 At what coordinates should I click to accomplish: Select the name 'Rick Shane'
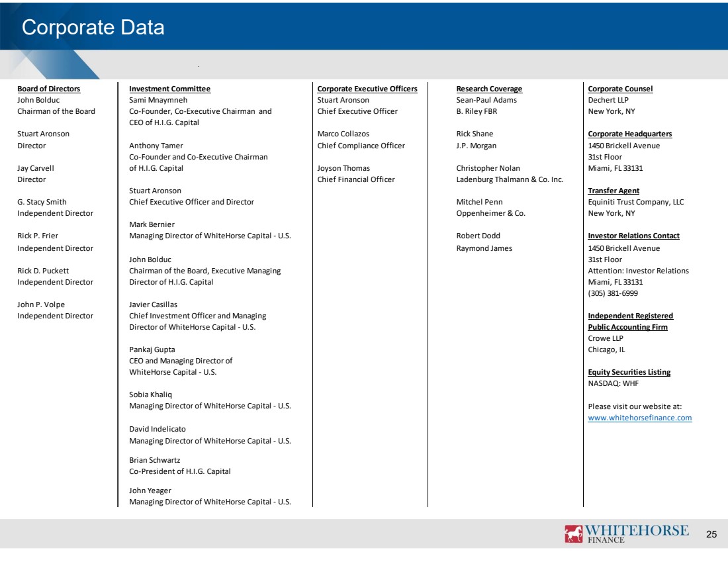475,134
